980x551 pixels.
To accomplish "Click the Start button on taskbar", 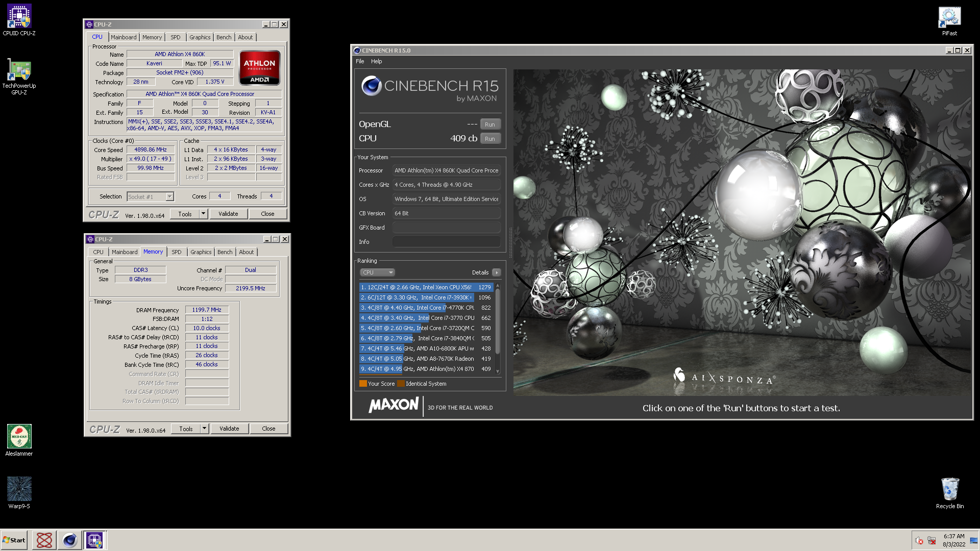I will coord(14,540).
